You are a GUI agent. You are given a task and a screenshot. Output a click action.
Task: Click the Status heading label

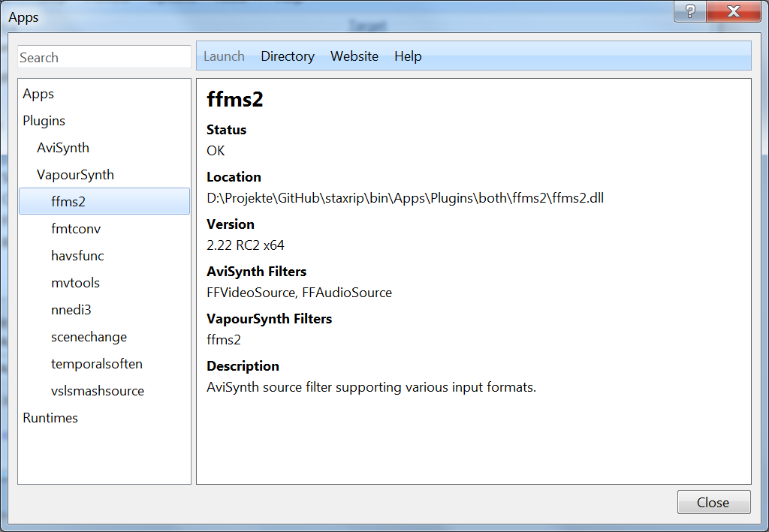tap(226, 130)
